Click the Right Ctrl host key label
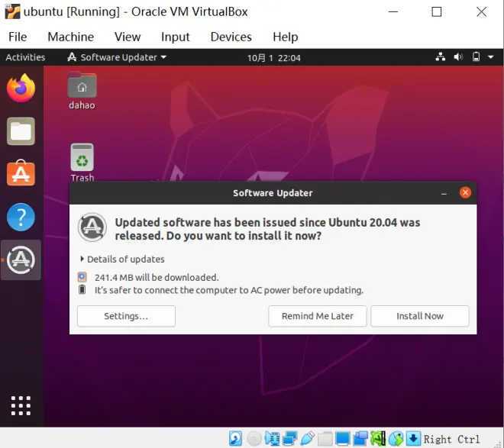This screenshot has width=504, height=448. (x=451, y=439)
